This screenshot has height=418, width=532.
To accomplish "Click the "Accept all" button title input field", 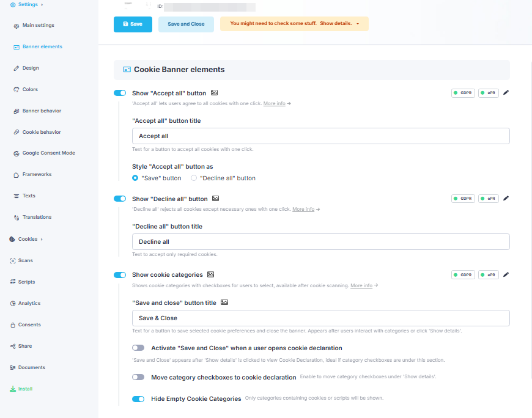I will [320, 136].
